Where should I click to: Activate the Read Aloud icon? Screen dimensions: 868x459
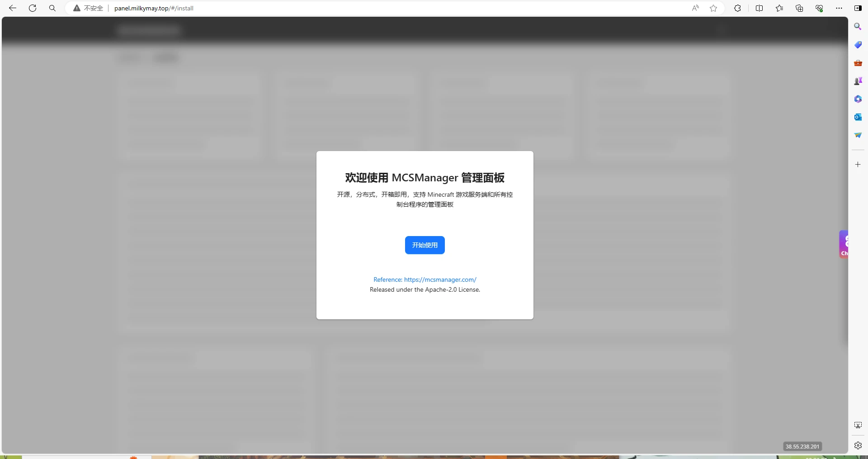695,8
